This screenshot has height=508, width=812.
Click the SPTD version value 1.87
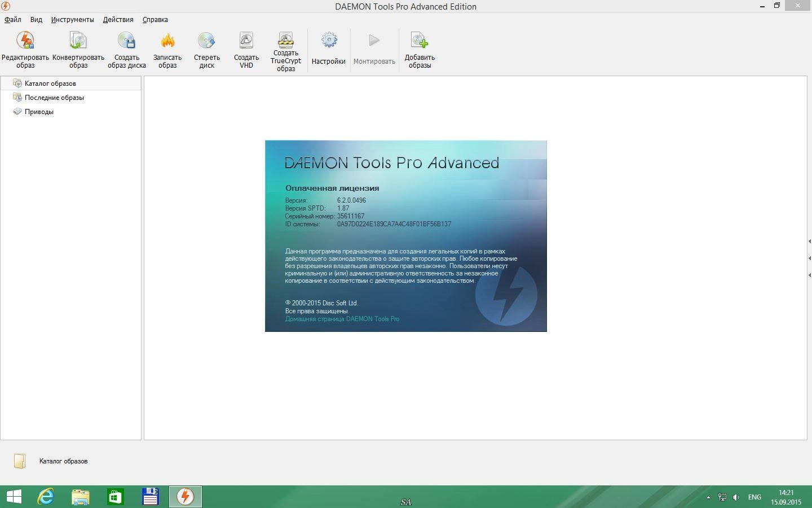tap(343, 208)
